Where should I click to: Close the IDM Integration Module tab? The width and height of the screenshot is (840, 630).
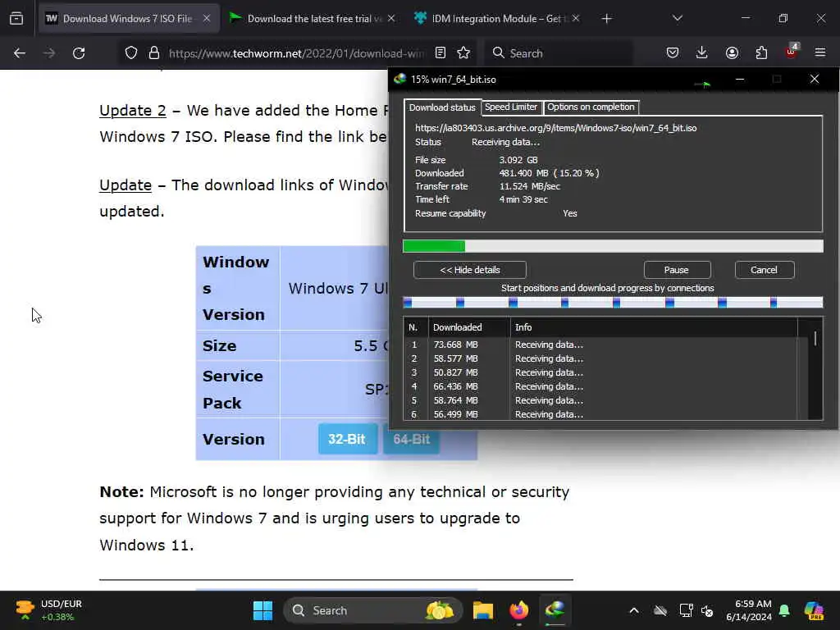pyautogui.click(x=576, y=19)
